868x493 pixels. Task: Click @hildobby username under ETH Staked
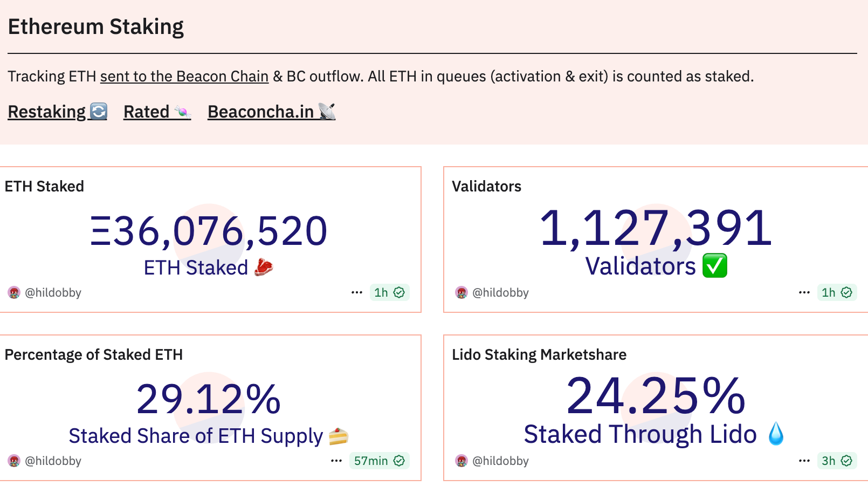tap(53, 293)
